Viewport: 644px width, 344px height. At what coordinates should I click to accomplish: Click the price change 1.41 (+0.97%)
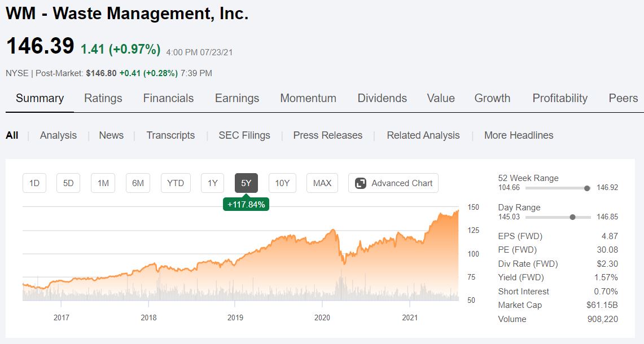coord(120,49)
